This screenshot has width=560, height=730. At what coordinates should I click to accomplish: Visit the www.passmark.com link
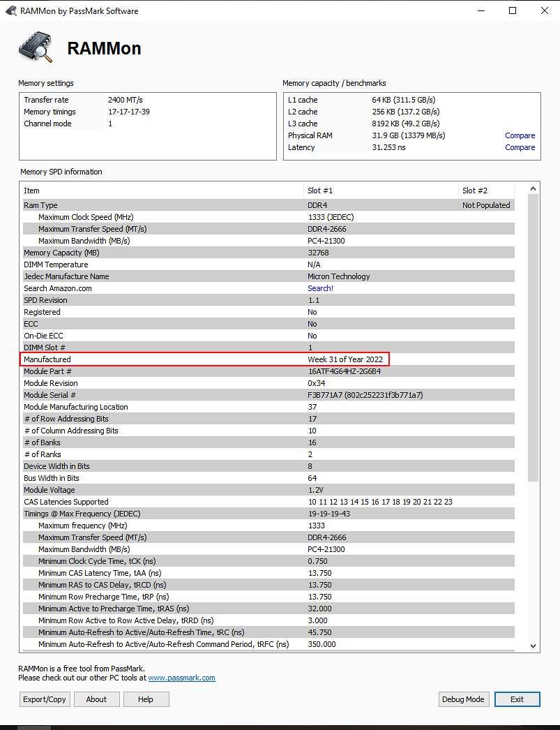pos(181,678)
